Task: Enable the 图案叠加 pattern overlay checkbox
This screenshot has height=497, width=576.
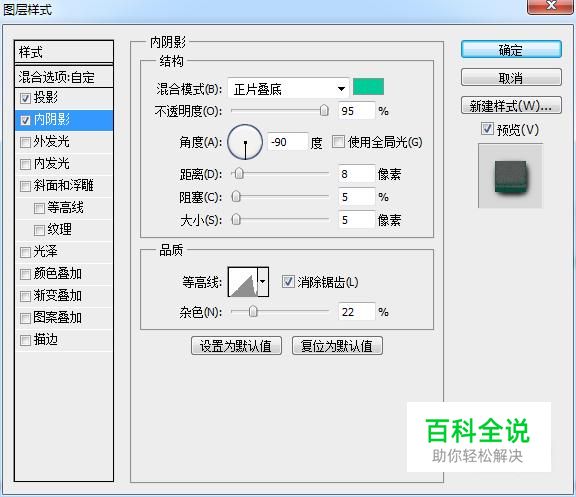Action: click(x=25, y=318)
